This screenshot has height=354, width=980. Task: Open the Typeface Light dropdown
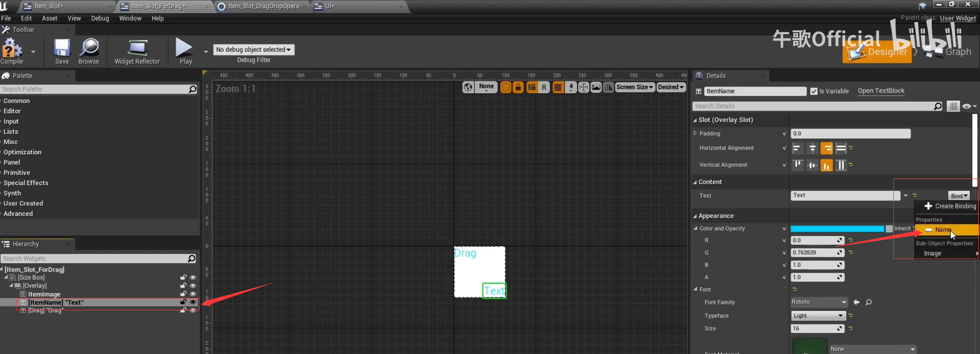(x=818, y=316)
